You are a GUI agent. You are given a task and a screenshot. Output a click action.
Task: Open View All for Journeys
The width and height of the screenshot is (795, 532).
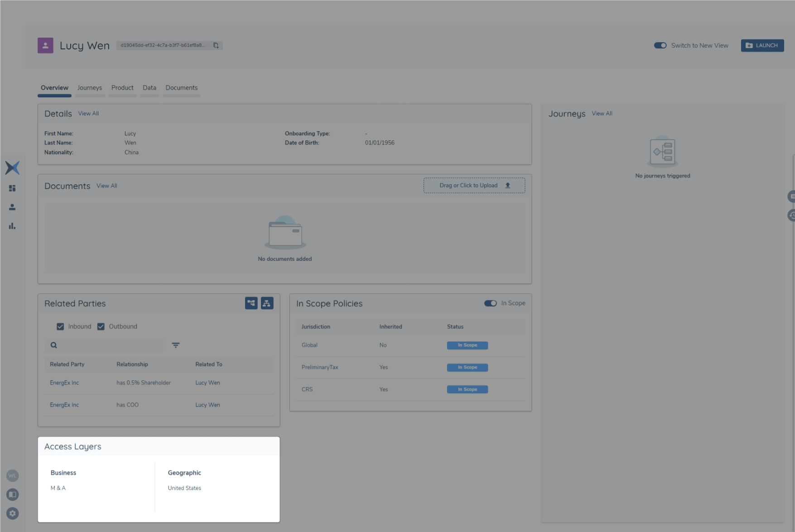602,114
